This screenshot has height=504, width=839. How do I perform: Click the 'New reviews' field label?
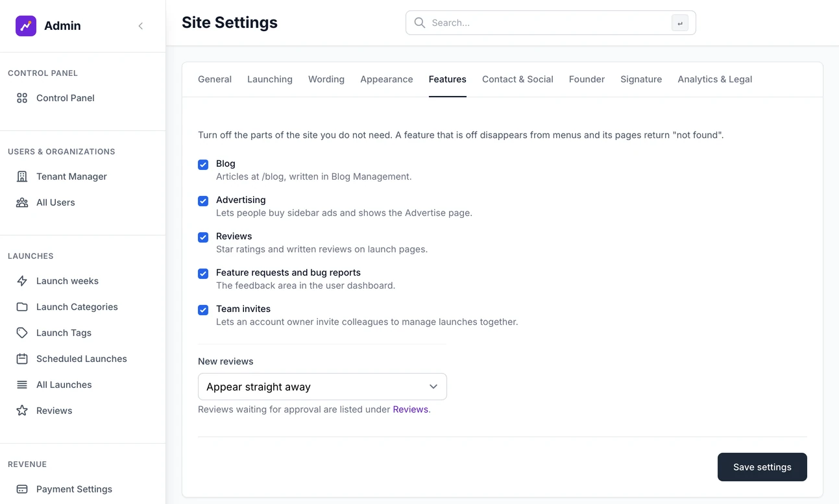pos(226,361)
